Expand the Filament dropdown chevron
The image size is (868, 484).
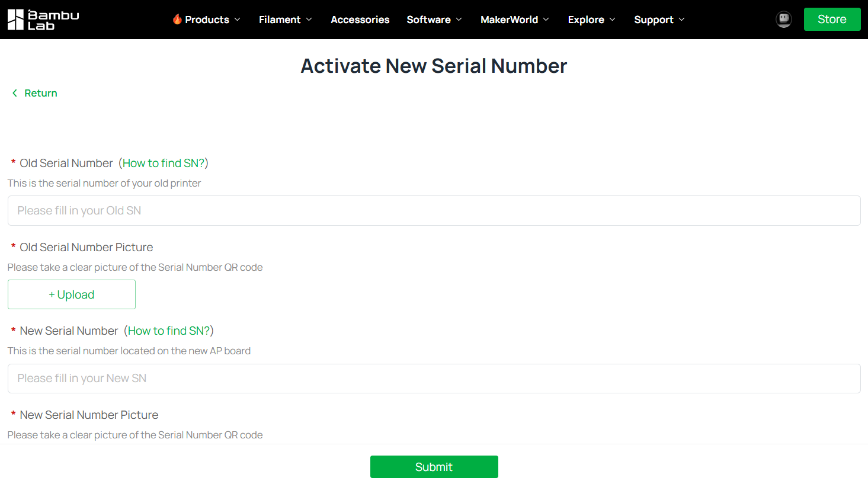click(309, 20)
